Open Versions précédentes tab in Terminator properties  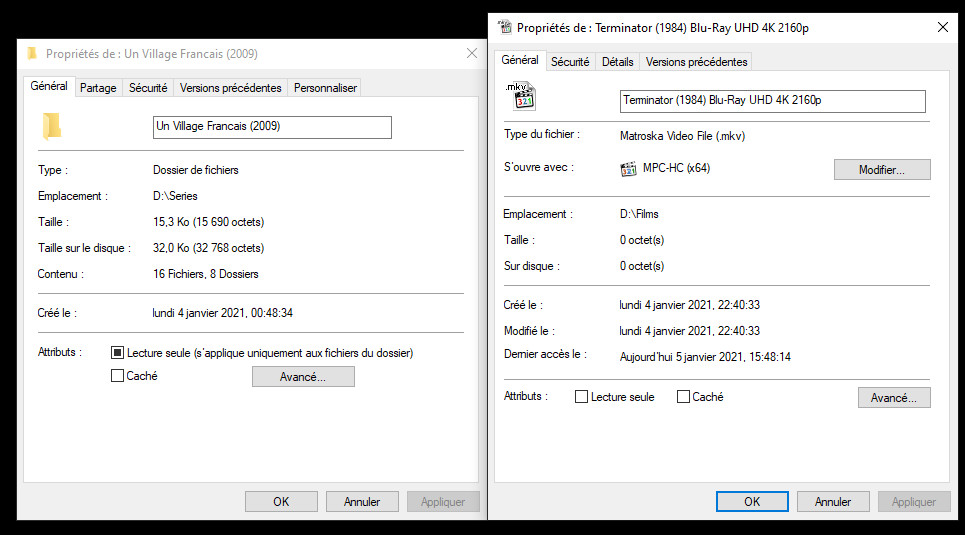[696, 62]
